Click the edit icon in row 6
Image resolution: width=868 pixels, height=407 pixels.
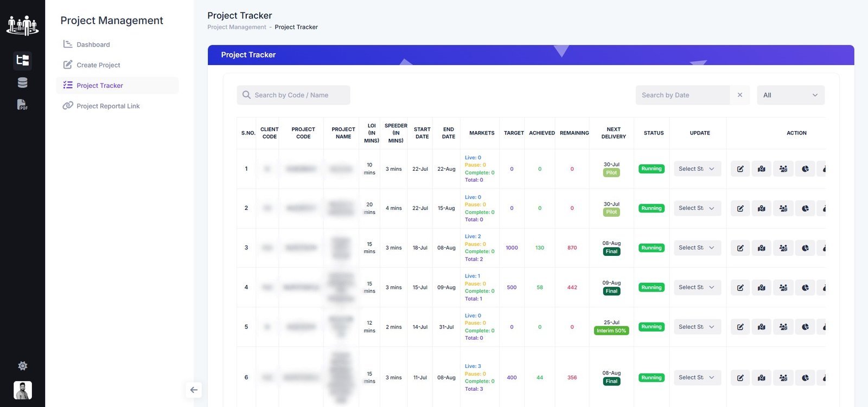click(740, 378)
